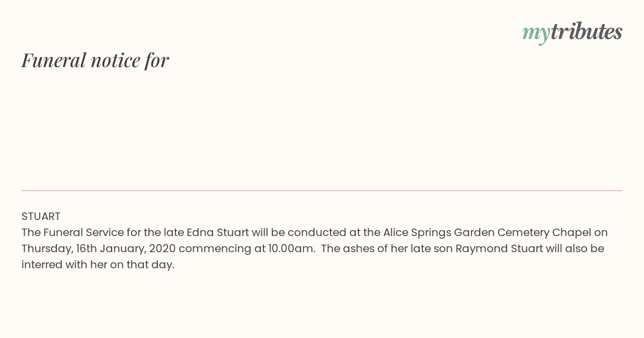Select the date 'Thursday, 16th January, 2020'
This screenshot has height=338, width=644.
coord(99,249)
